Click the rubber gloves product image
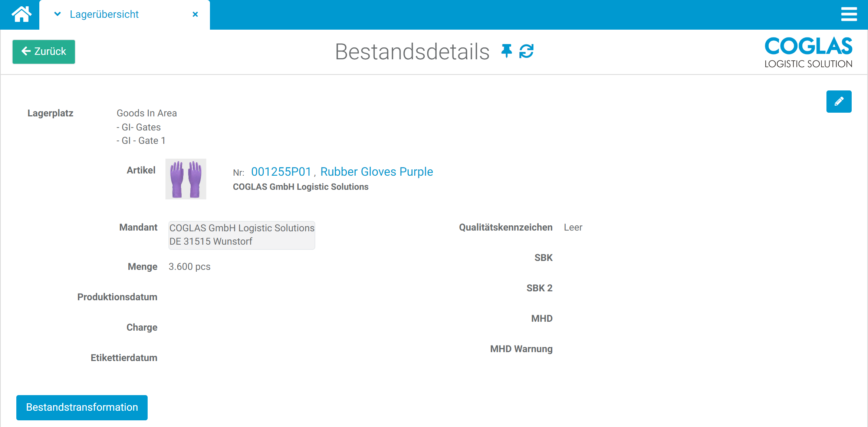Viewport: 868px width, 427px height. (x=185, y=179)
